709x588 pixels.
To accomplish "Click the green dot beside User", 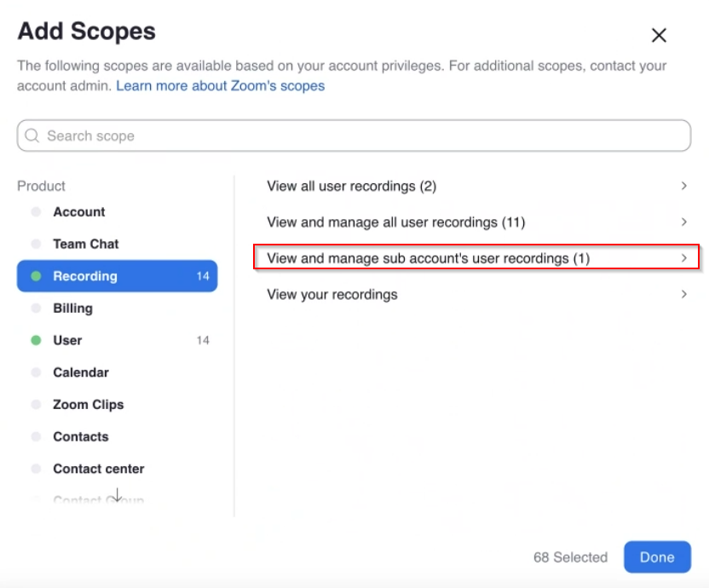I will click(x=36, y=340).
